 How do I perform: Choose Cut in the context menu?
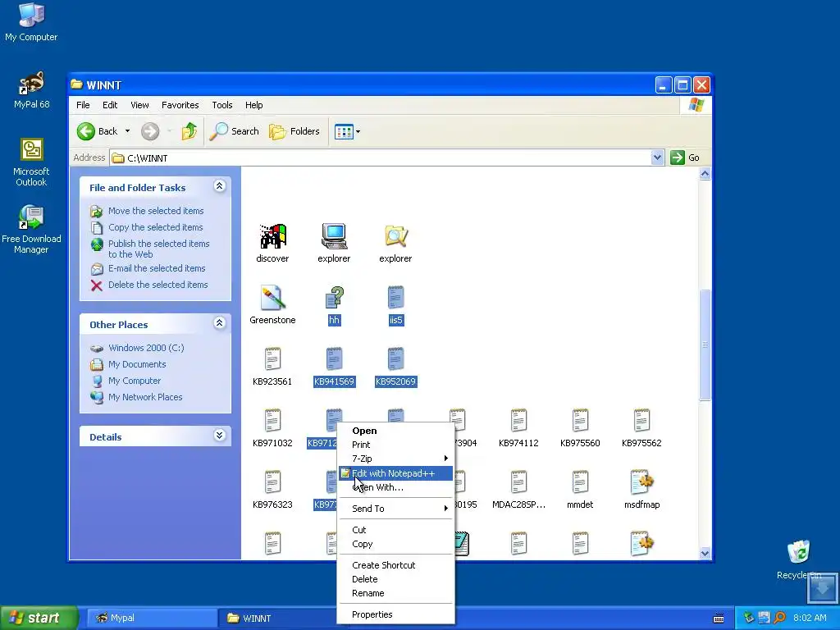[x=396, y=530]
